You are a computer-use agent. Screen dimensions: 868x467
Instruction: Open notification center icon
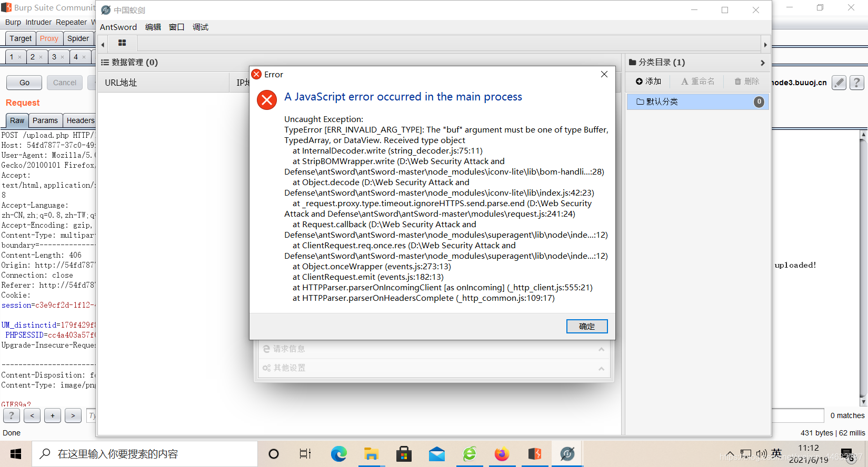(847, 454)
